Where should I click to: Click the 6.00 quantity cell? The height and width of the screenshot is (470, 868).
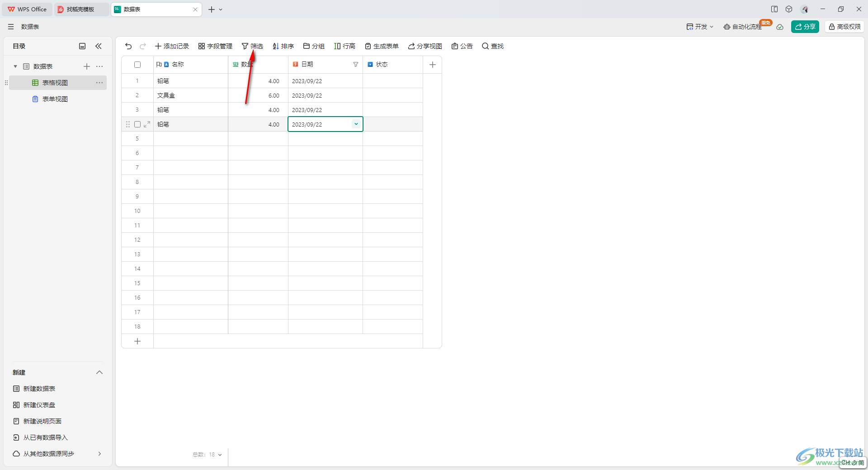click(x=258, y=95)
